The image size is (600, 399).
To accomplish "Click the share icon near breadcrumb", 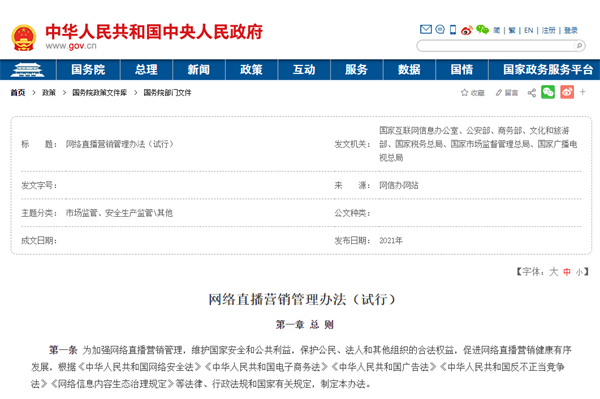I will 532,93.
